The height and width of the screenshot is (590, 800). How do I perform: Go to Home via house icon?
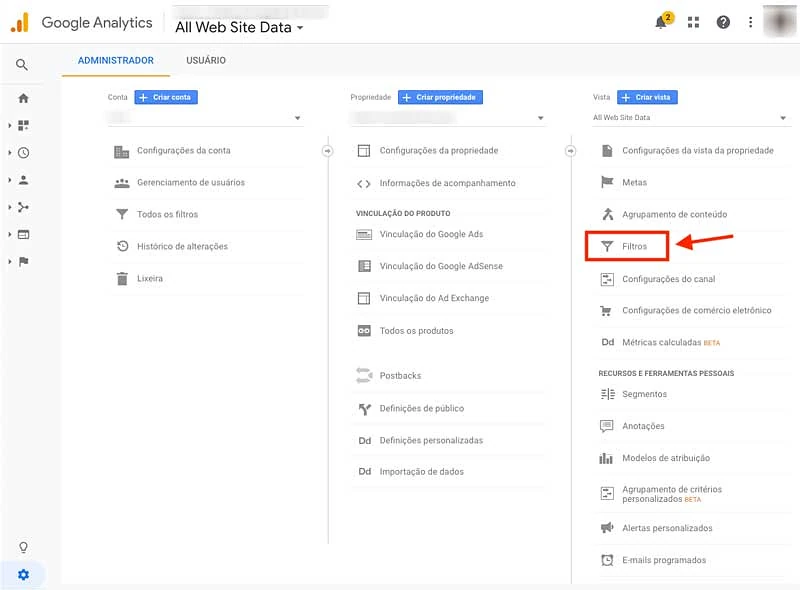(x=23, y=98)
